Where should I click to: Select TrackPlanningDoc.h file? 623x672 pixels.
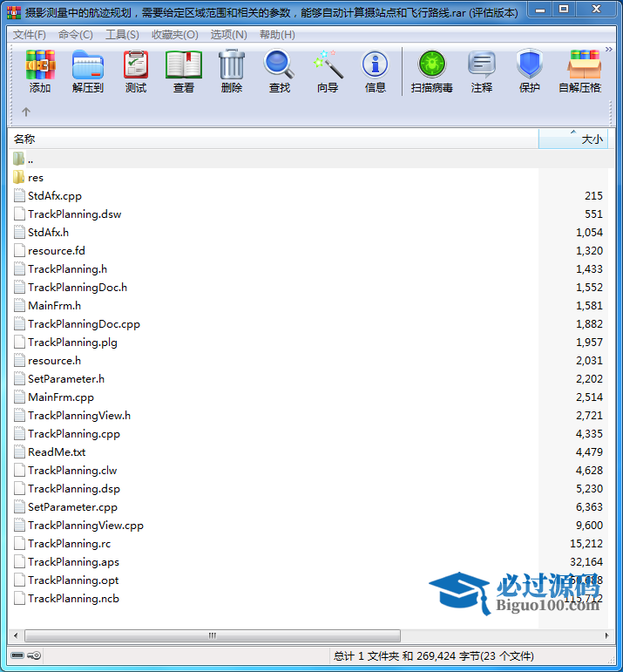coord(78,288)
